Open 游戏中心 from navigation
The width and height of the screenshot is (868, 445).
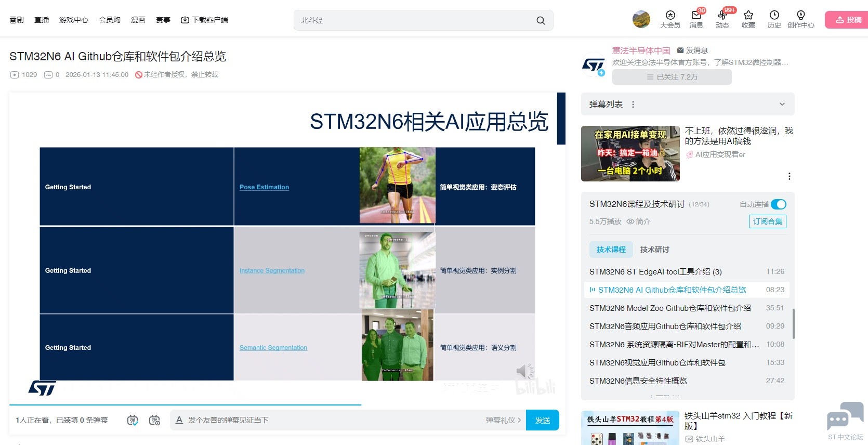click(74, 20)
